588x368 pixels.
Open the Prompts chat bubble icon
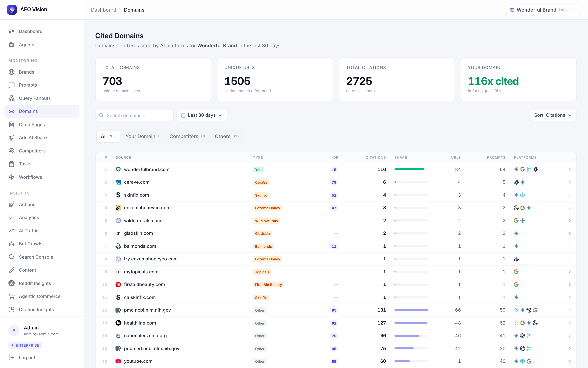click(x=11, y=85)
